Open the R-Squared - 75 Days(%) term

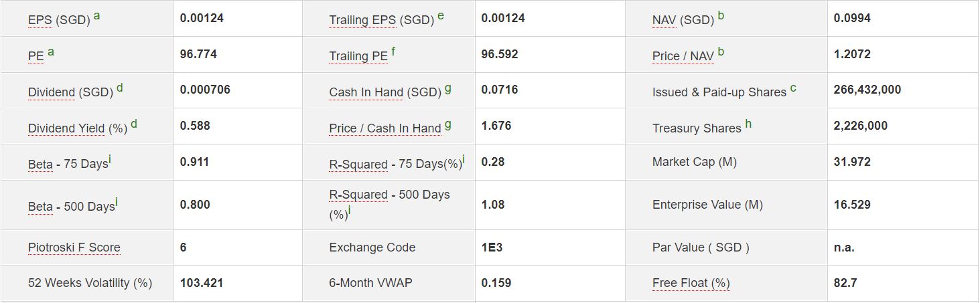tap(395, 164)
